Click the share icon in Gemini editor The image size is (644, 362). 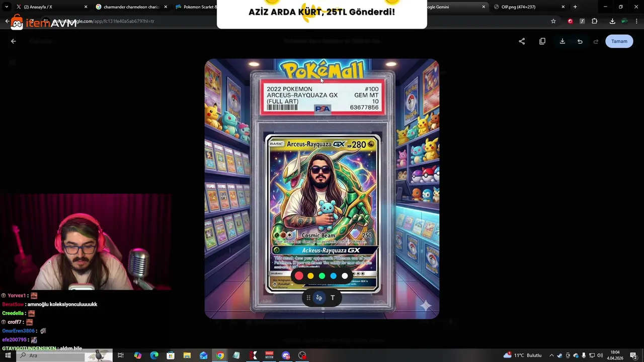coord(522,41)
